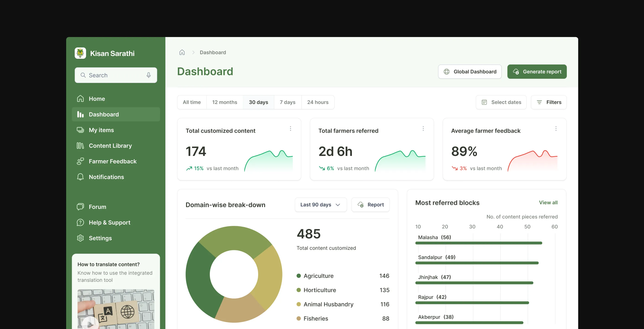Open Notifications in the sidebar
Image resolution: width=644 pixels, height=329 pixels.
[x=116, y=177]
